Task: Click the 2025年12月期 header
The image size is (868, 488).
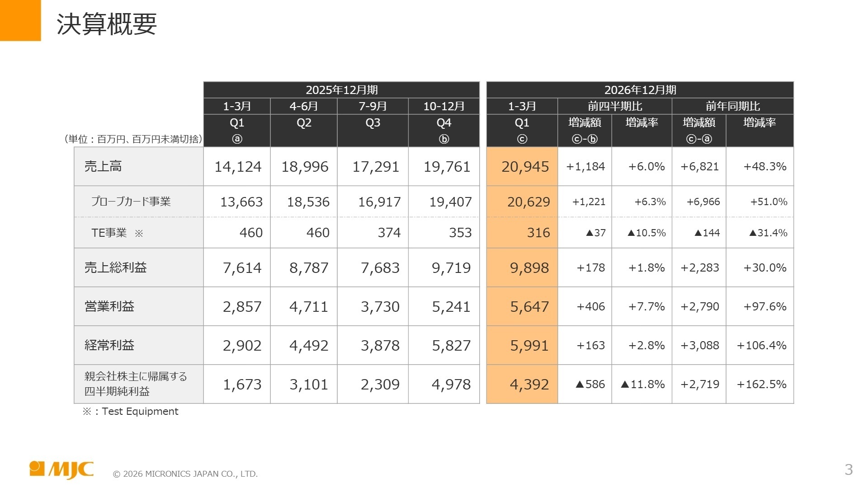Action: tap(341, 90)
